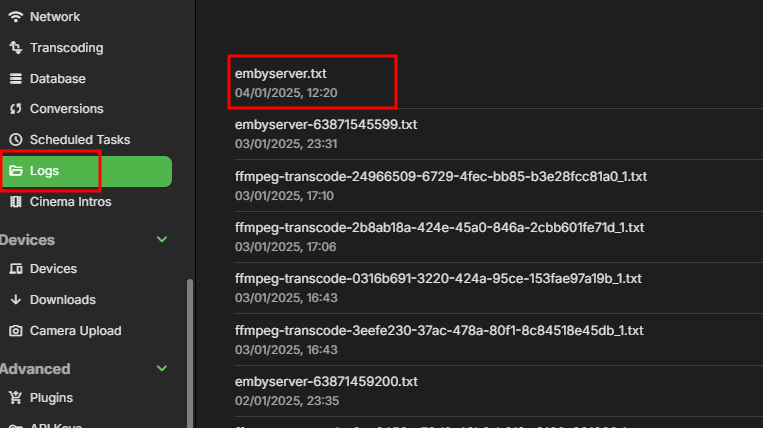The image size is (763, 428).
Task: Click the Conversions sync icon
Action: point(16,109)
